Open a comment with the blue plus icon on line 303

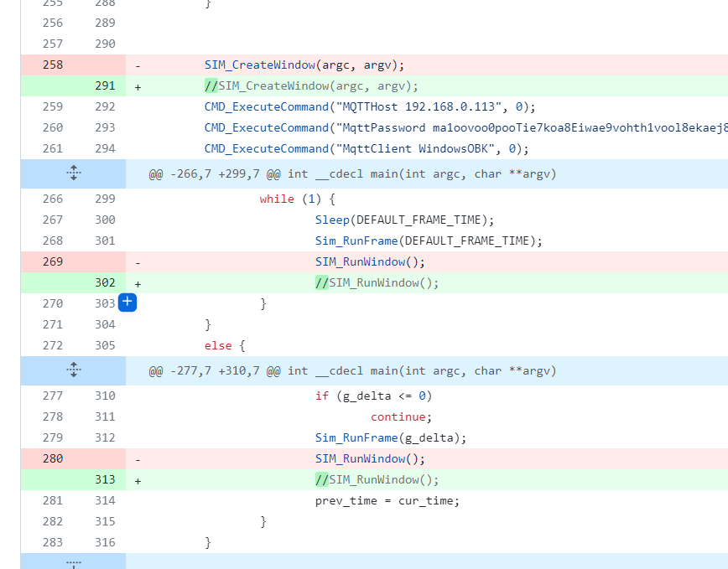click(127, 302)
